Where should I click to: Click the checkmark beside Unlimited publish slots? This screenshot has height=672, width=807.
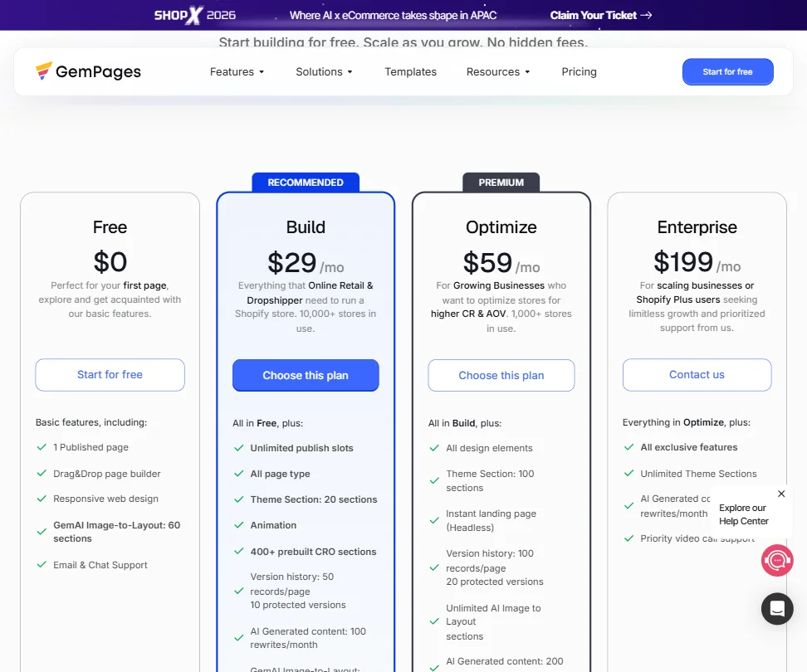pos(239,448)
